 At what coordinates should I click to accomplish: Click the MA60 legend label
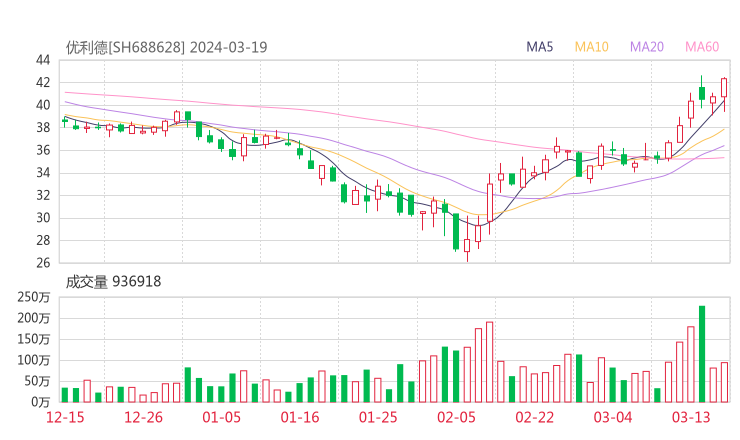coord(702,47)
